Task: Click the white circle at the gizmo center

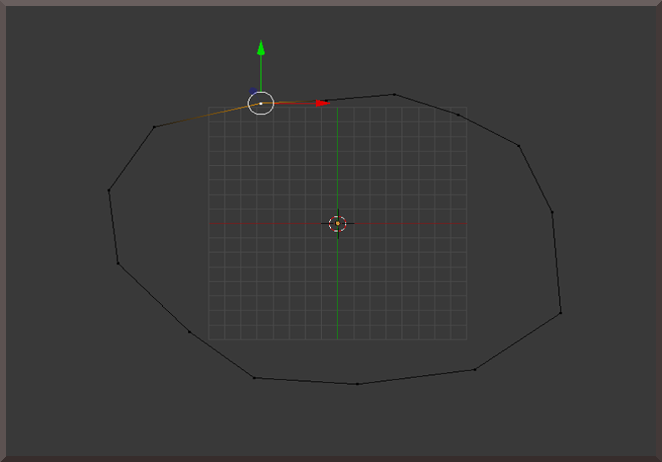Action: point(261,103)
